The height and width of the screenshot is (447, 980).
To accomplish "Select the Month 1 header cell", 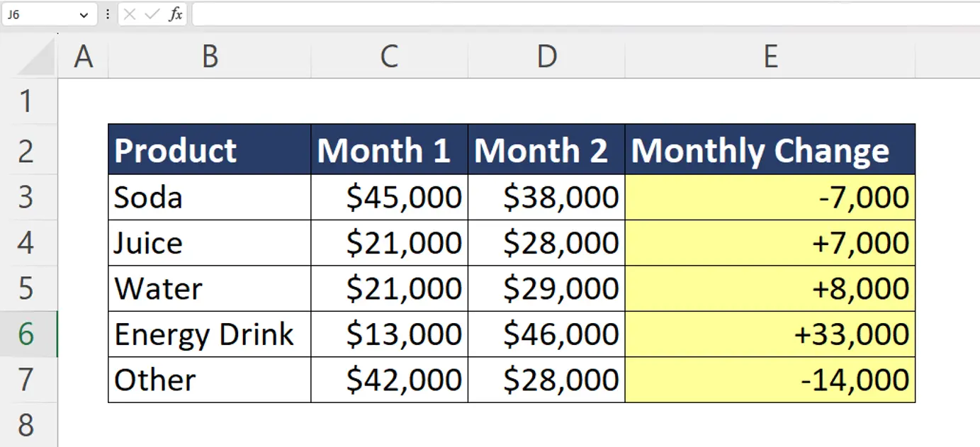I will [x=388, y=149].
